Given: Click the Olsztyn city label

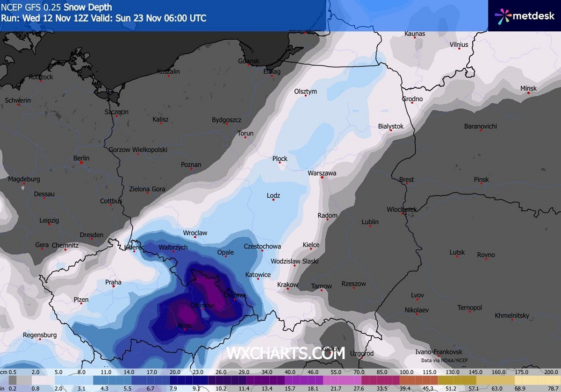Looking at the screenshot, I should (306, 91).
